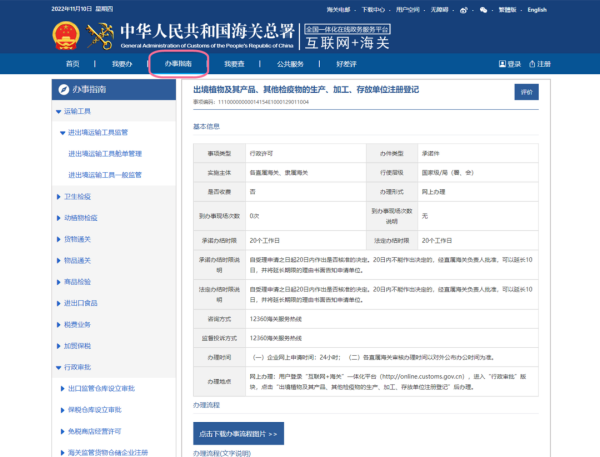Click the 办事指南 sidebar header
This screenshot has height=457, width=600.
114,90
